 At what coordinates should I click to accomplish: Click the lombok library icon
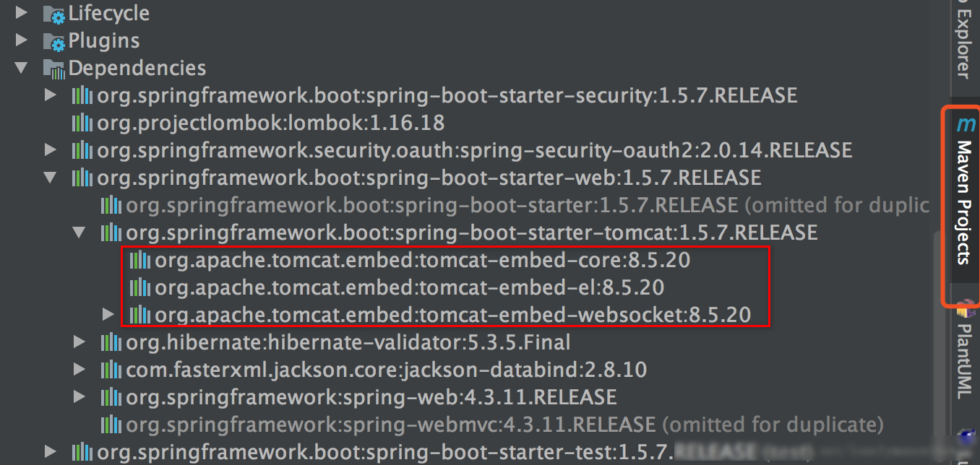pos(82,123)
